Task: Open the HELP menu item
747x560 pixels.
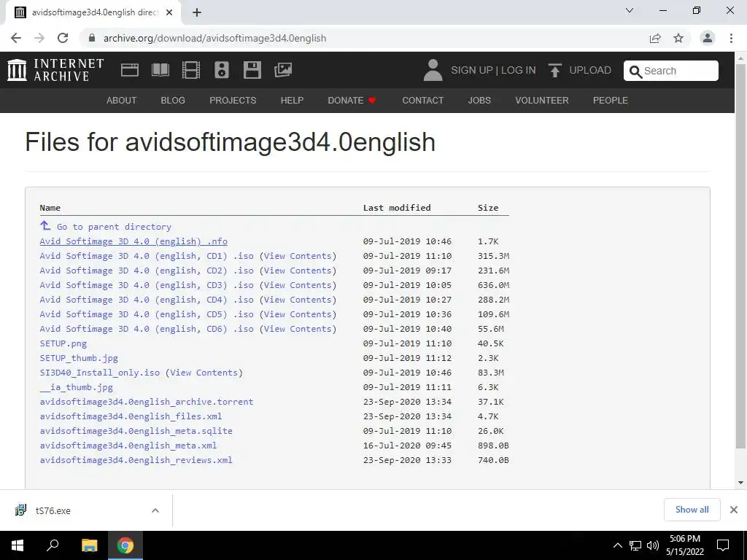Action: (x=292, y=101)
